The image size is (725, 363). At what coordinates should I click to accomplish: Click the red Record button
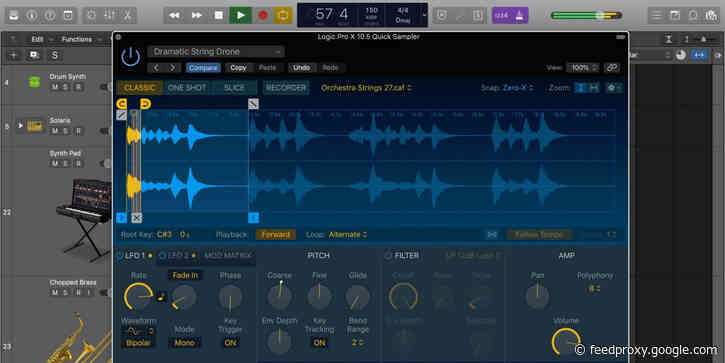click(x=263, y=15)
